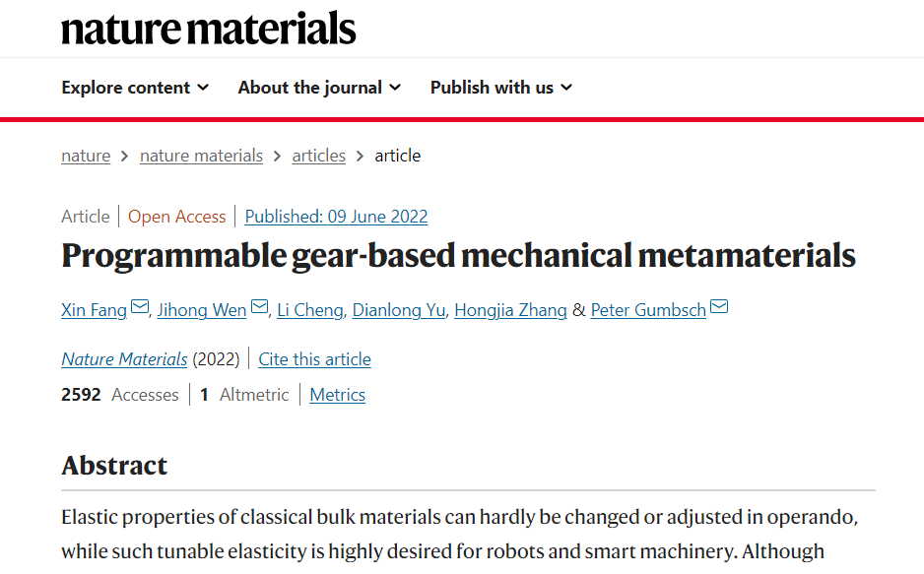Select author Dianlong Yu

point(399,310)
